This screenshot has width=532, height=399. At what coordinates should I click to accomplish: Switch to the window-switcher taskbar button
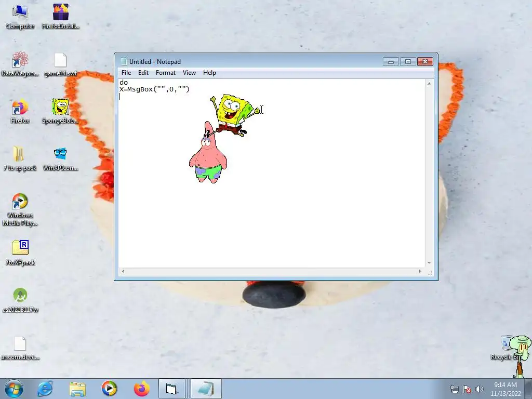click(x=172, y=389)
